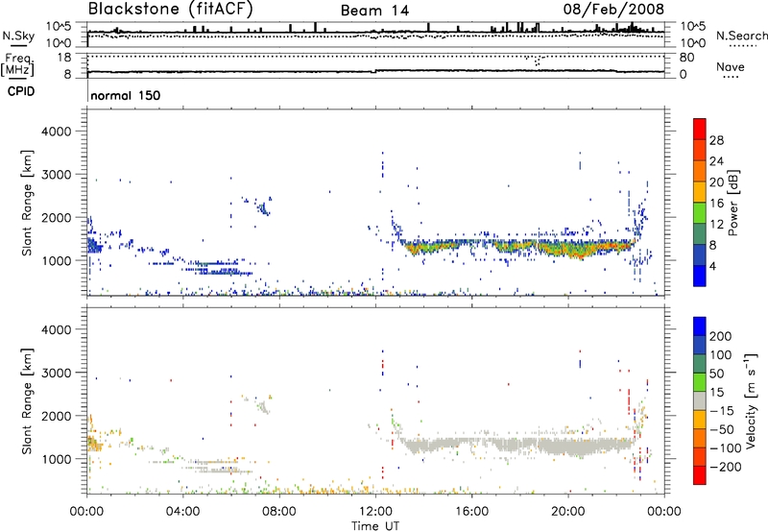Image resolution: width=768 pixels, height=532 pixels.
Task: Click the 4000 tick on power panel axis
Action: click(57, 132)
